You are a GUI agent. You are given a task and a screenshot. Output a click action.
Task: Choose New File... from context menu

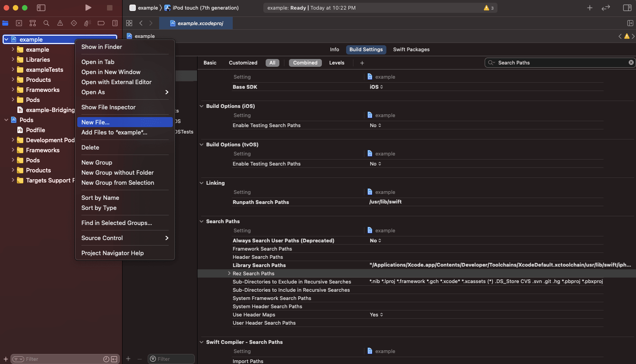pos(125,122)
